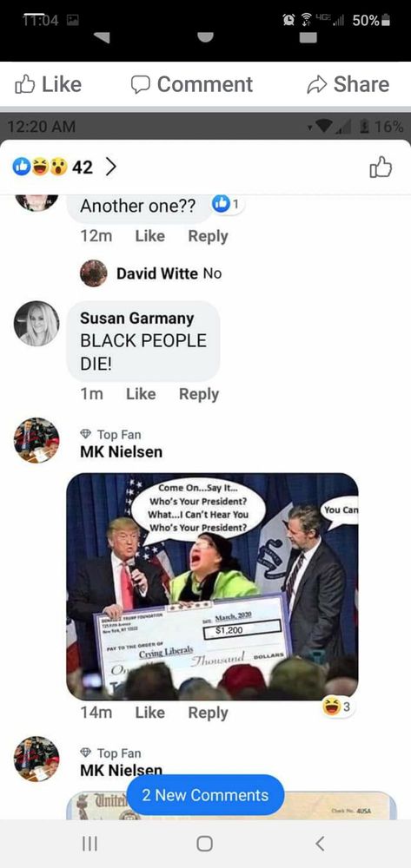Like the 'Another one??' comment
This screenshot has width=411, height=868.
(x=149, y=236)
